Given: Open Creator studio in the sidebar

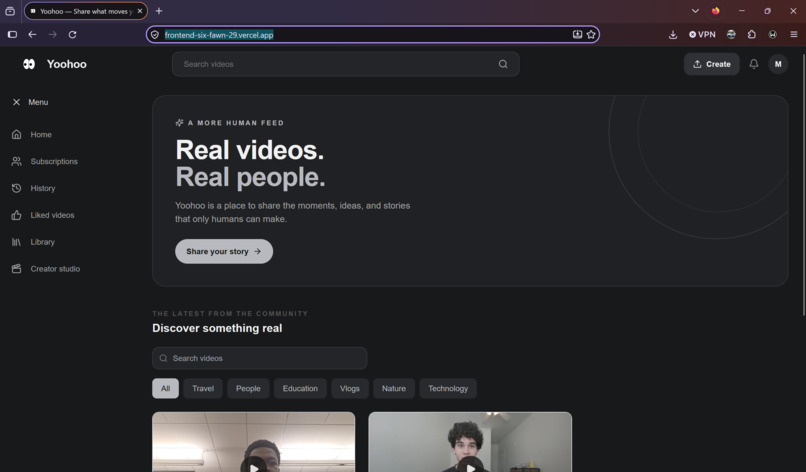Looking at the screenshot, I should pyautogui.click(x=46, y=268).
